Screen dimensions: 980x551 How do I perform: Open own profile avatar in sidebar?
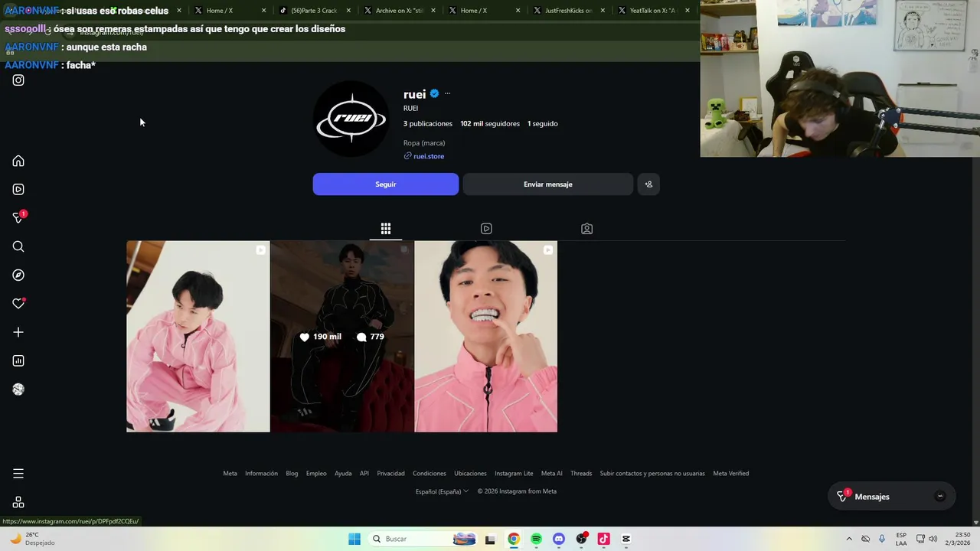pyautogui.click(x=18, y=390)
